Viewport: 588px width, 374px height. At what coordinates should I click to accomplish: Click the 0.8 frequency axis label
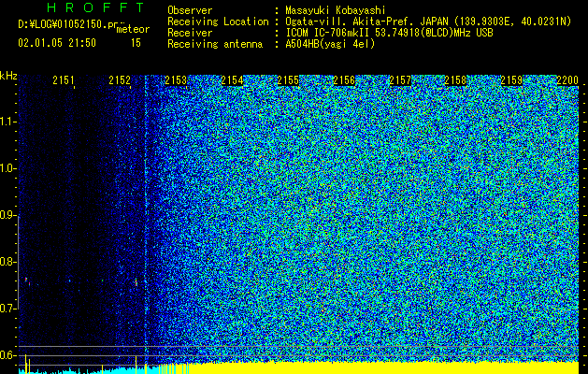7,262
